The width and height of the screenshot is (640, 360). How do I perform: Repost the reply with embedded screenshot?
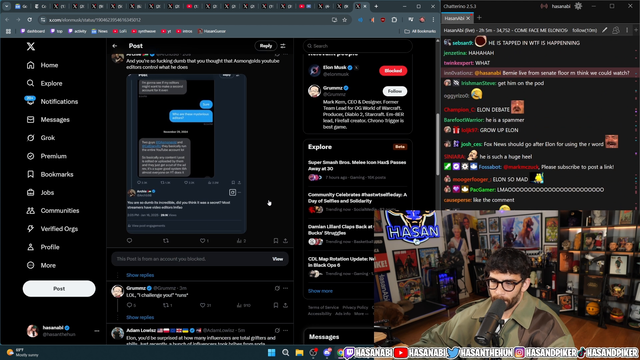pos(166,241)
